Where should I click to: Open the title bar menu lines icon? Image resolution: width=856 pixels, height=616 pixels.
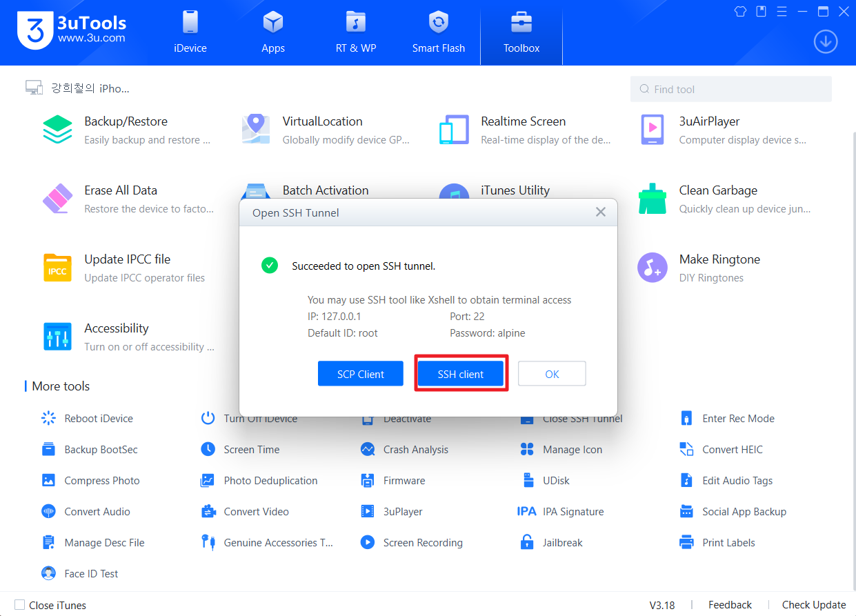pyautogui.click(x=782, y=11)
